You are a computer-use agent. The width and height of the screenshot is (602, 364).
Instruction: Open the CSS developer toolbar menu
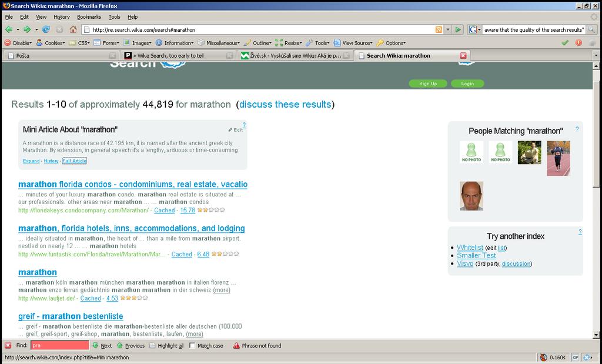click(79, 43)
